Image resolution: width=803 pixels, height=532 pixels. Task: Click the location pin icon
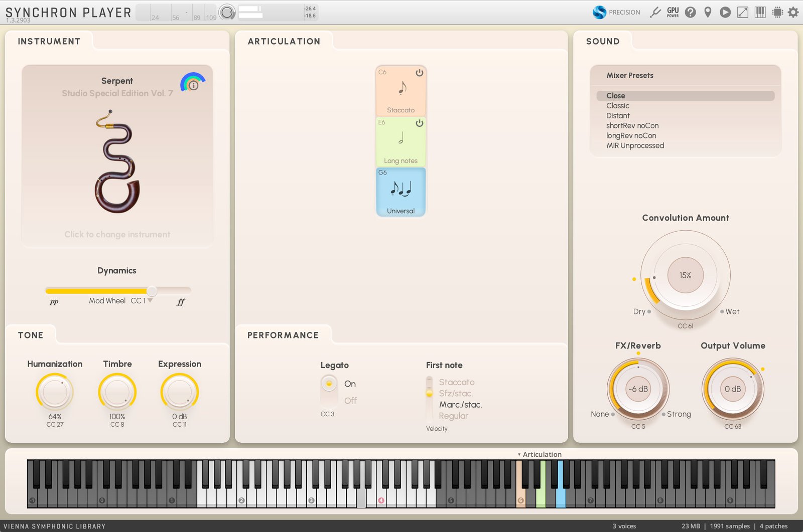708,12
